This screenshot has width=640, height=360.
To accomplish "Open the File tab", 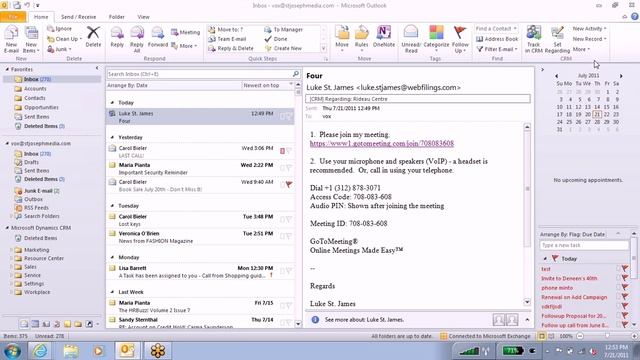I will [x=13, y=17].
